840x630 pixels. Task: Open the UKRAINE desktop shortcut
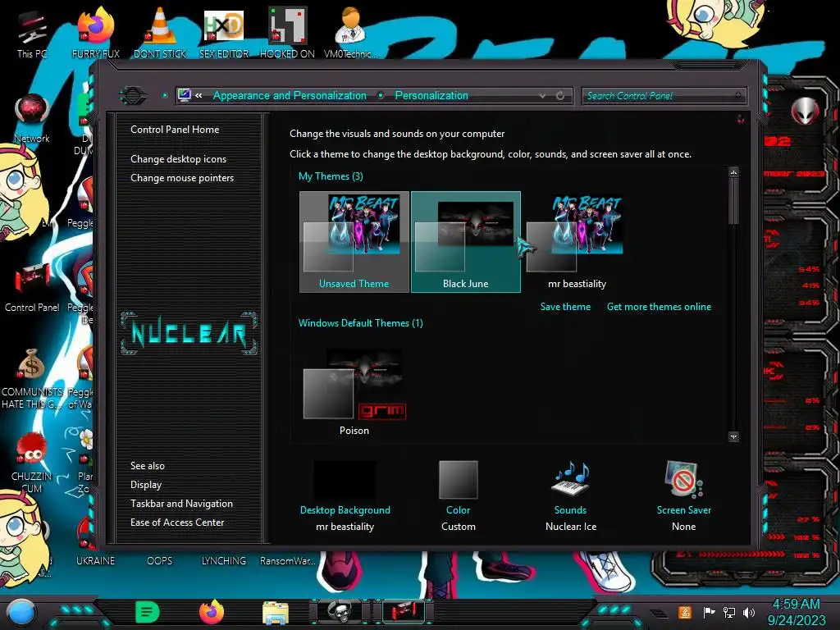point(95,560)
